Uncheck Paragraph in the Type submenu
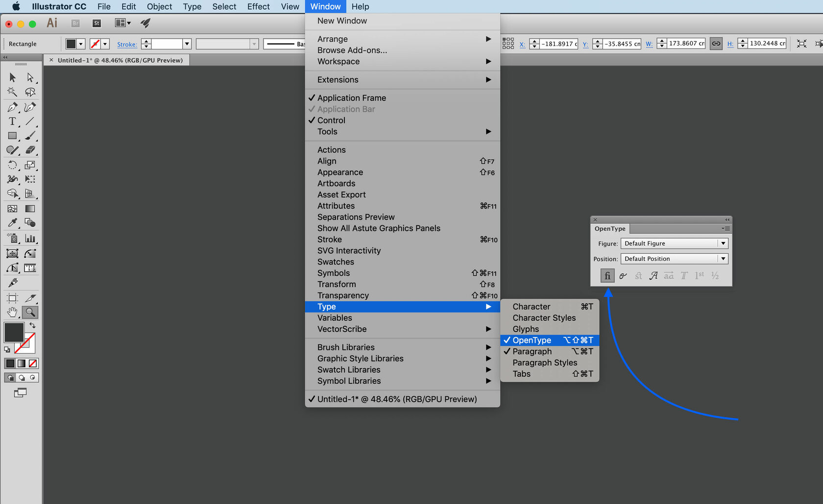The width and height of the screenshot is (823, 504). (550, 352)
